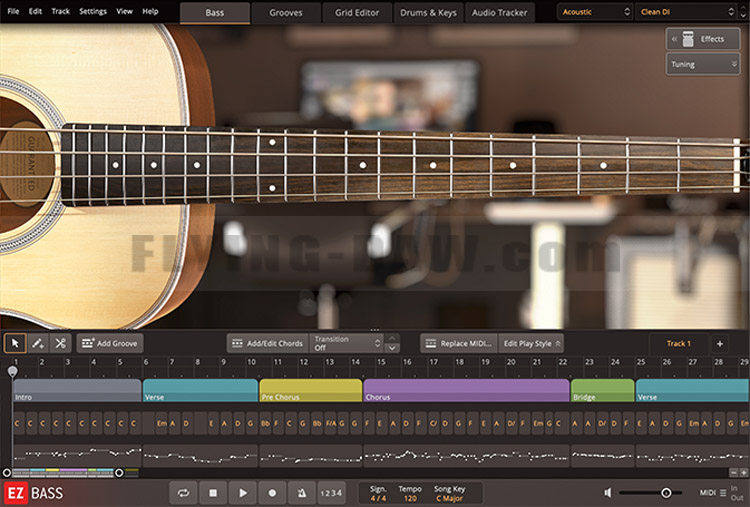Select the Track 1 label

679,343
